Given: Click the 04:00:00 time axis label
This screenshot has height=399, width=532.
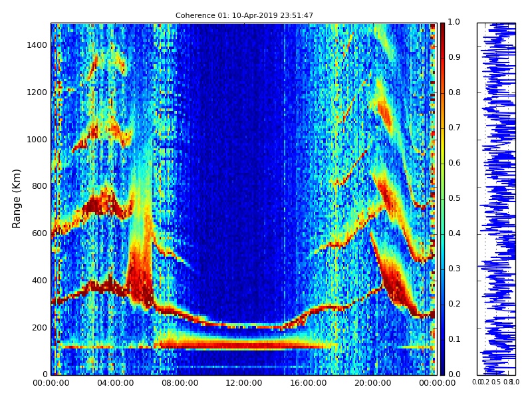Looking at the screenshot, I should point(115,383).
